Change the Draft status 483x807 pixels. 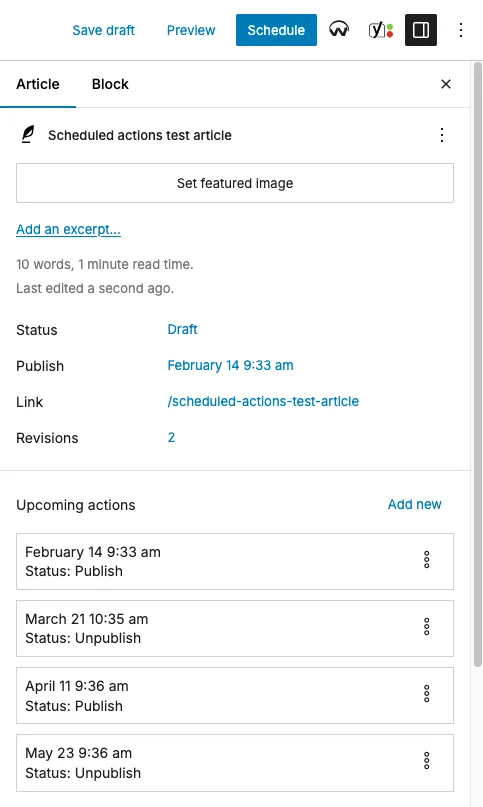182,329
